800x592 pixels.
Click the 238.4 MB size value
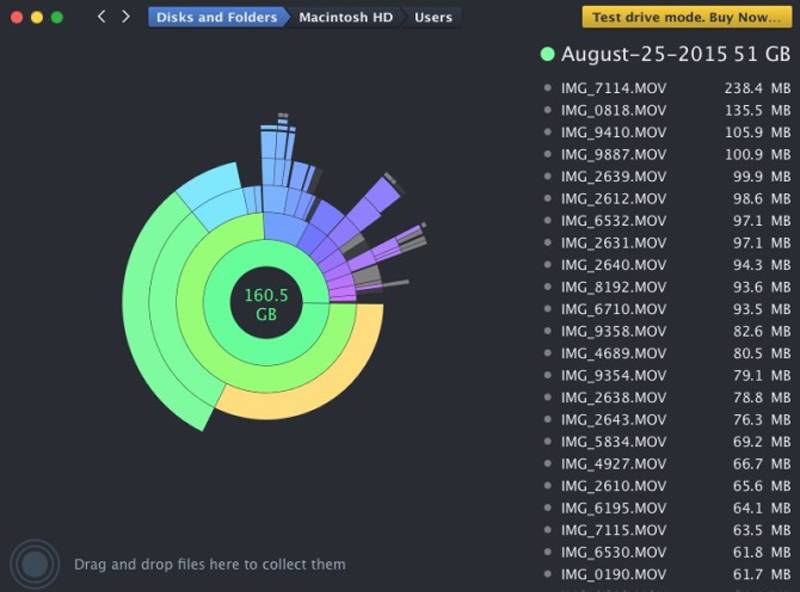758,88
